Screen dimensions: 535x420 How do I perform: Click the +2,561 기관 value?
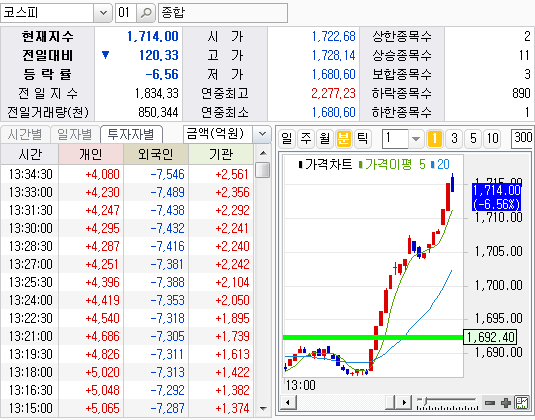232,174
